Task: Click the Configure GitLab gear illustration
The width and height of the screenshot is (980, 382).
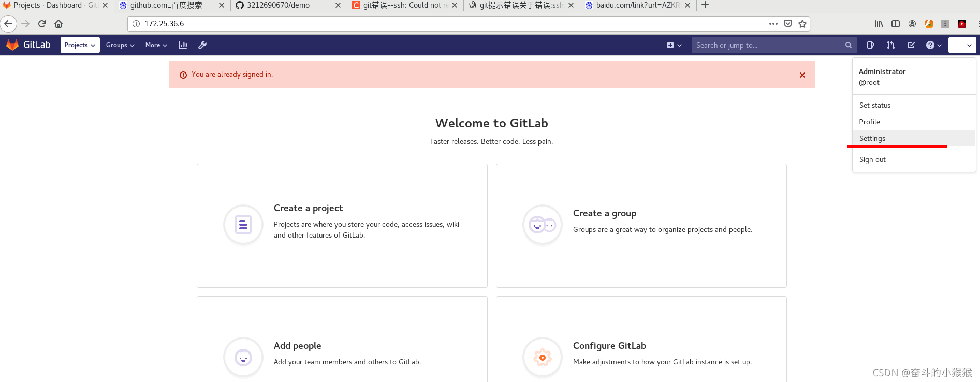Action: (543, 357)
